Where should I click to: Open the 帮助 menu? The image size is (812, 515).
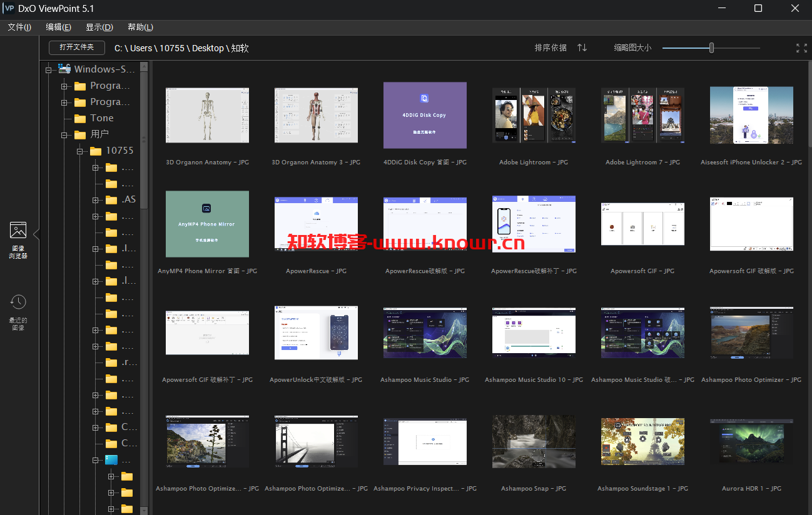point(140,27)
